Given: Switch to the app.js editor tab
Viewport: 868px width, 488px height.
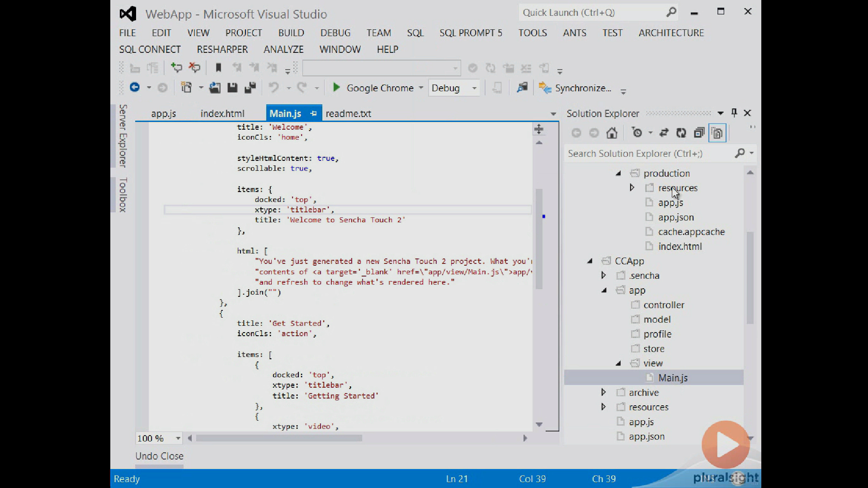Looking at the screenshot, I should (164, 113).
